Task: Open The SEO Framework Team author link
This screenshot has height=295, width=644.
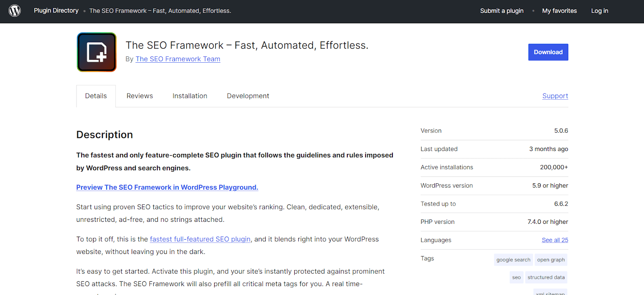Action: point(178,59)
